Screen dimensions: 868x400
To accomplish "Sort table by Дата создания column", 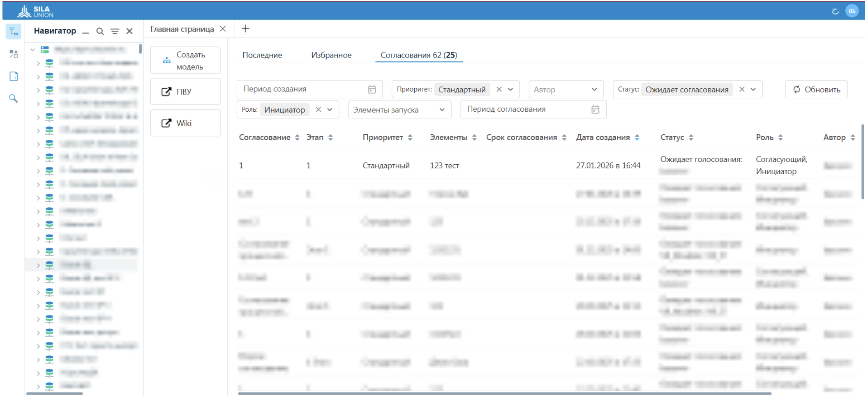I will 637,137.
